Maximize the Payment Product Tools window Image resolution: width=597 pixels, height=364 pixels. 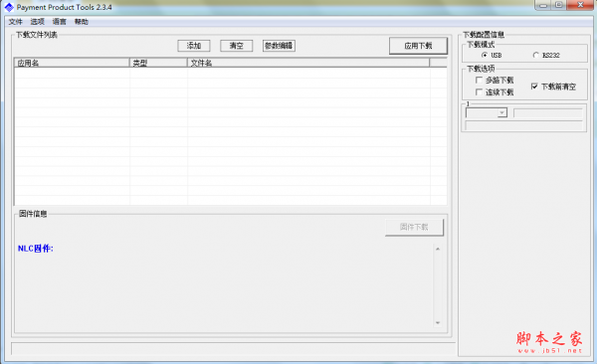(558, 5)
